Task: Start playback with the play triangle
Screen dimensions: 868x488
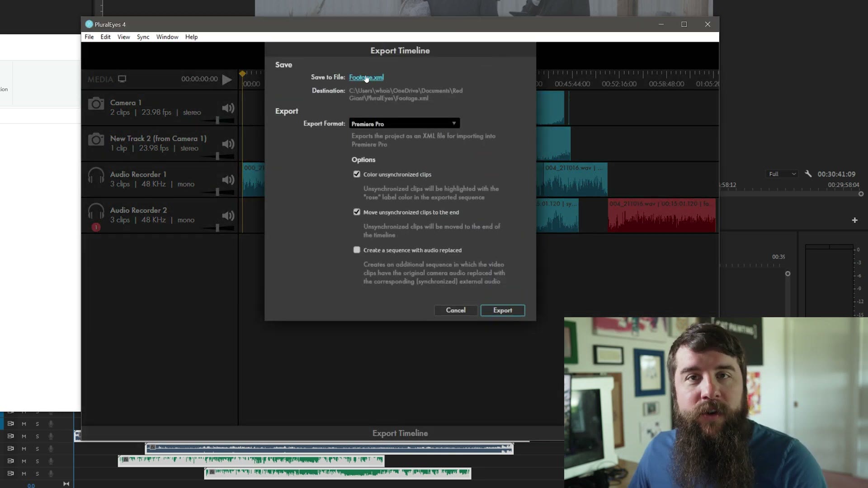Action: click(227, 80)
